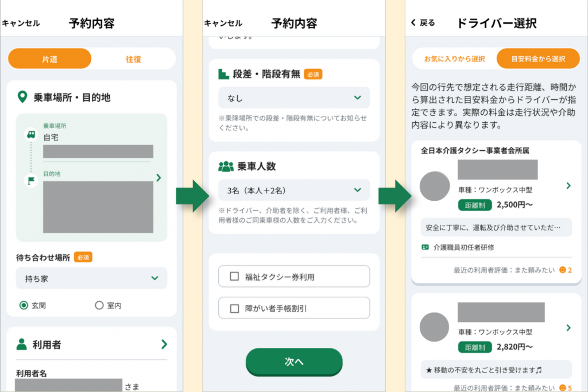Click the passengers group icon
The height and width of the screenshot is (392, 588).
[x=226, y=166]
